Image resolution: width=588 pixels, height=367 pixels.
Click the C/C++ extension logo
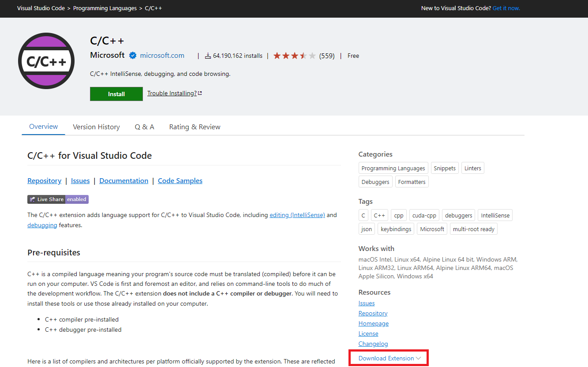click(x=46, y=61)
